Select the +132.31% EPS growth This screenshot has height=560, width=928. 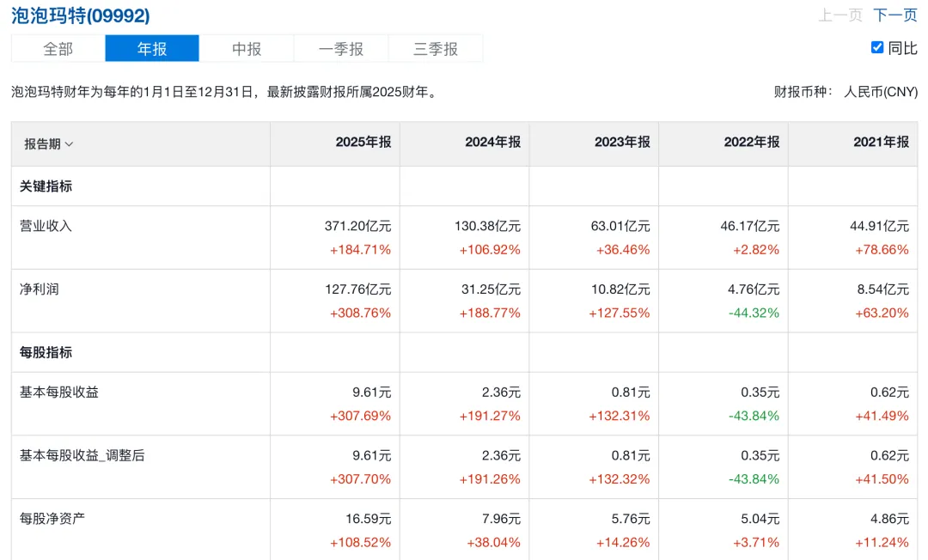tap(619, 416)
